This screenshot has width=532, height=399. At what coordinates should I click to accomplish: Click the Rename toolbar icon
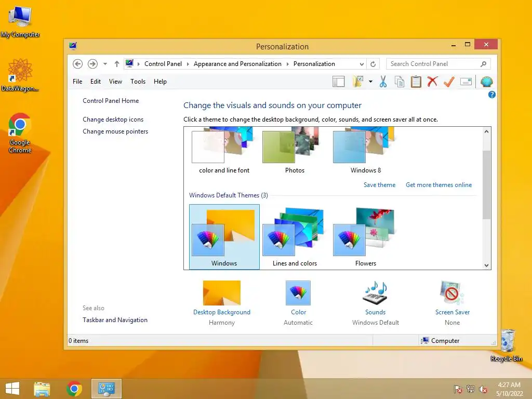pyautogui.click(x=466, y=82)
